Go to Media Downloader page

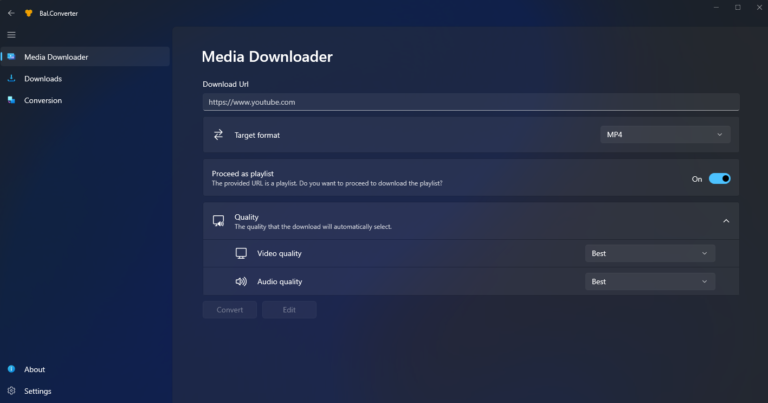click(x=85, y=57)
